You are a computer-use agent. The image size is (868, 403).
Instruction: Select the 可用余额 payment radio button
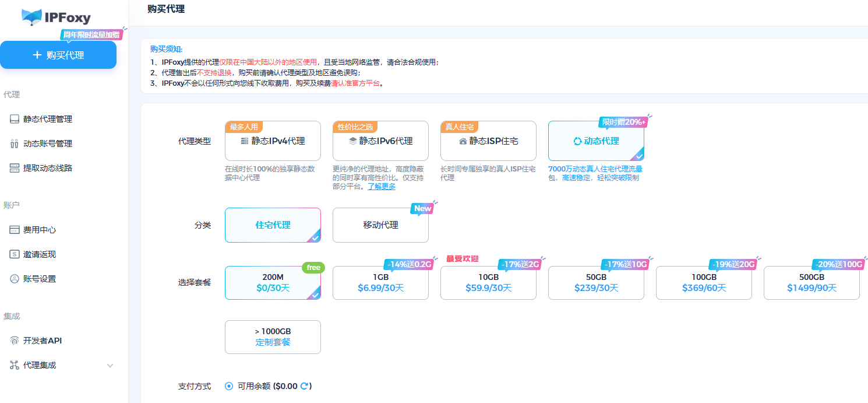(229, 386)
